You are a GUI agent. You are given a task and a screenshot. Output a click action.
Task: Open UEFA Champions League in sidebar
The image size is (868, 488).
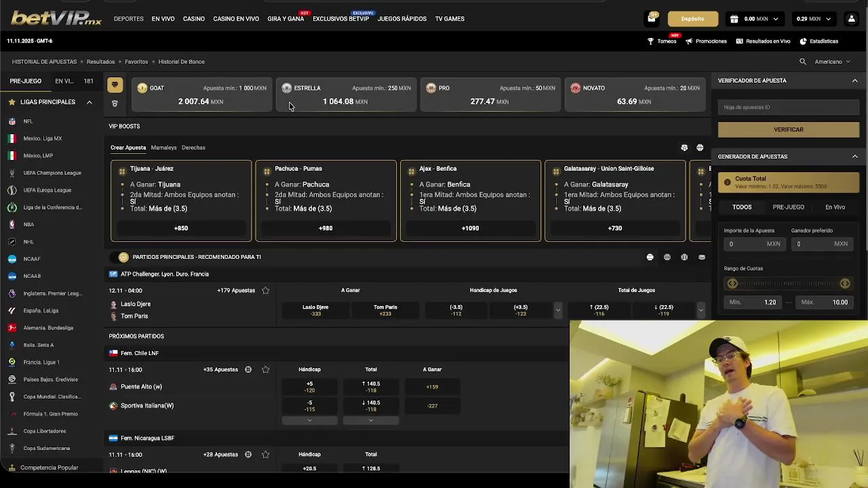52,173
